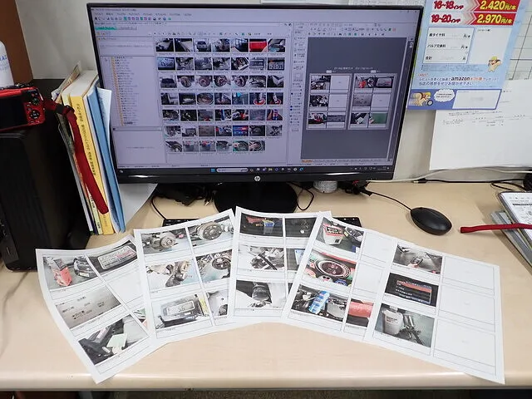Select the car rear view thumbnail starting the third row
This screenshot has height=399, width=532.
click(x=168, y=81)
